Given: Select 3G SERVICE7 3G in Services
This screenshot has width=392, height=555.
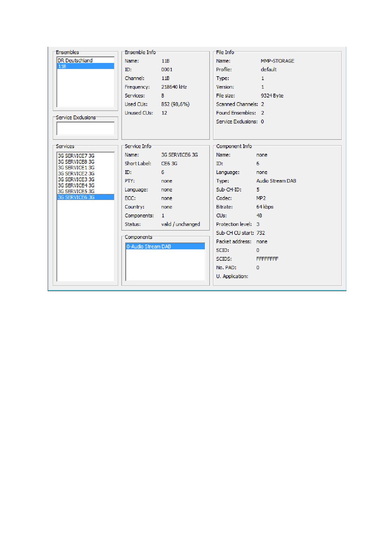Looking at the screenshot, I should (76, 156).
